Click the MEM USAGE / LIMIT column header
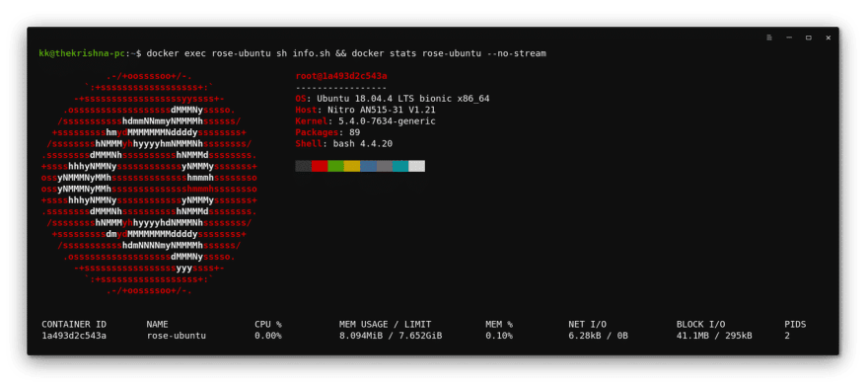Viewport: 868px width, 389px height. click(x=386, y=324)
